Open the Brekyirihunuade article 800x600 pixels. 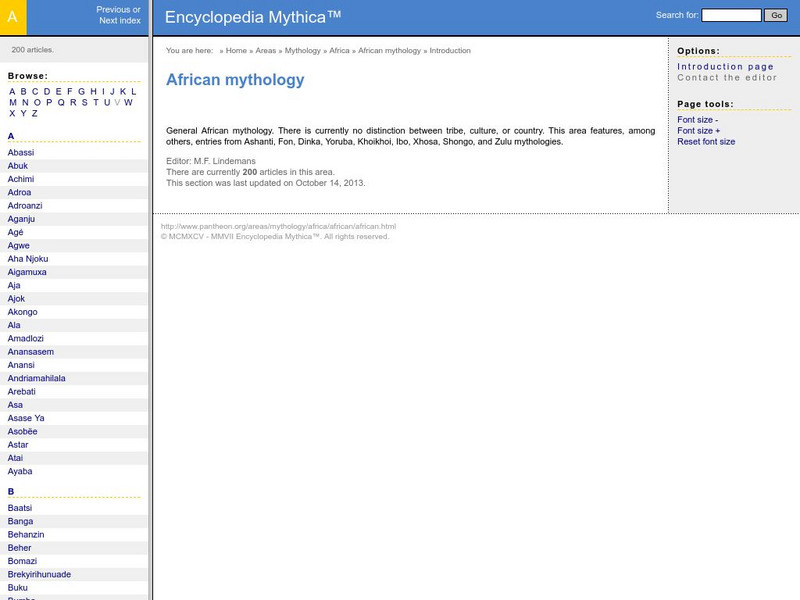click(39, 574)
